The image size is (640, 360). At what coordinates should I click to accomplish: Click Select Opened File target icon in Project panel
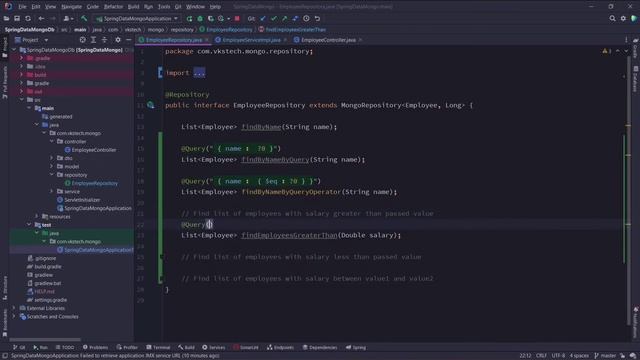(82, 40)
